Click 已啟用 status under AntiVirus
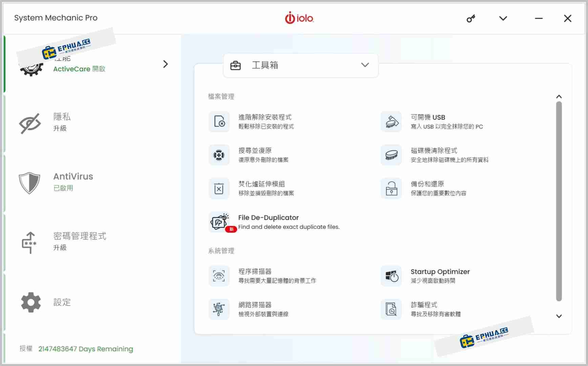This screenshot has height=366, width=588. (63, 188)
